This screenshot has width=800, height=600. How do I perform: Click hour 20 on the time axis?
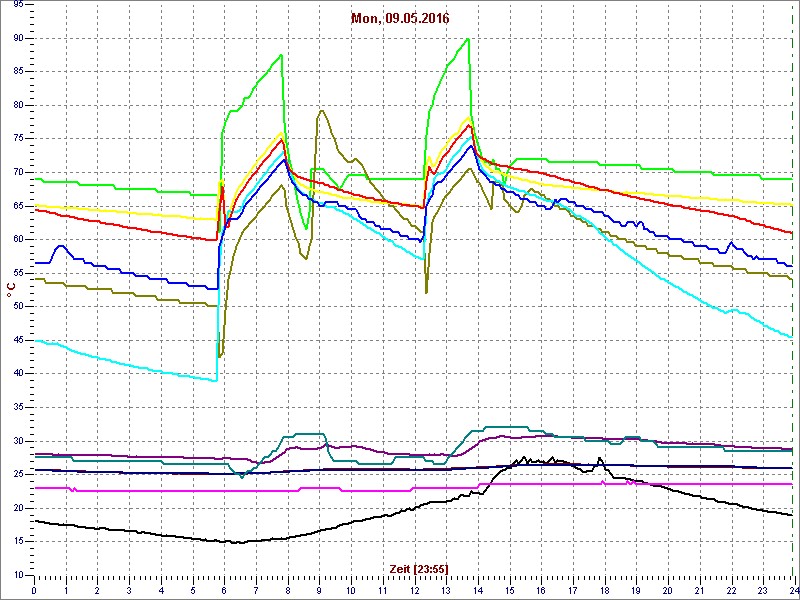[x=668, y=591]
